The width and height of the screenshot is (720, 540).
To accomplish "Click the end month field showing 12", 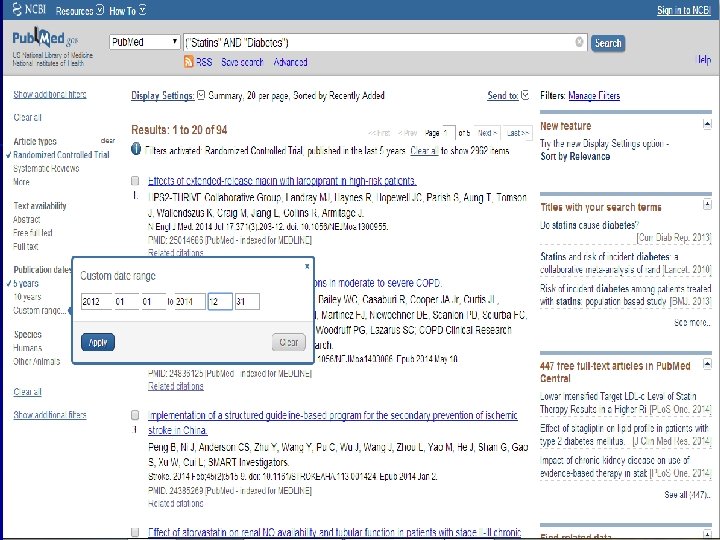I will tap(220, 302).
